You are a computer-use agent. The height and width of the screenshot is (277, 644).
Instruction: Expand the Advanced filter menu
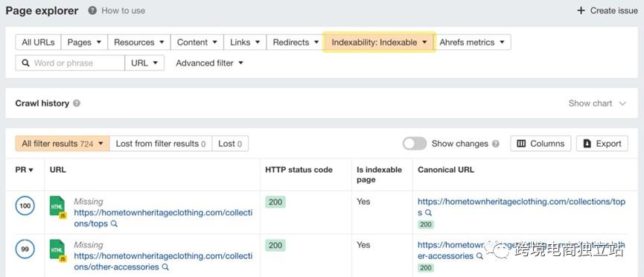click(209, 63)
